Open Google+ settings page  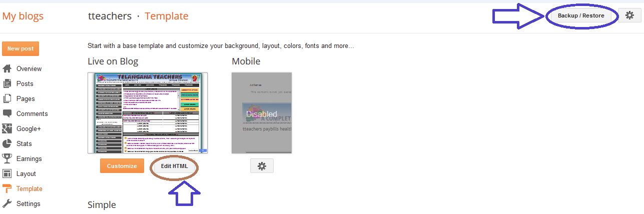click(29, 128)
